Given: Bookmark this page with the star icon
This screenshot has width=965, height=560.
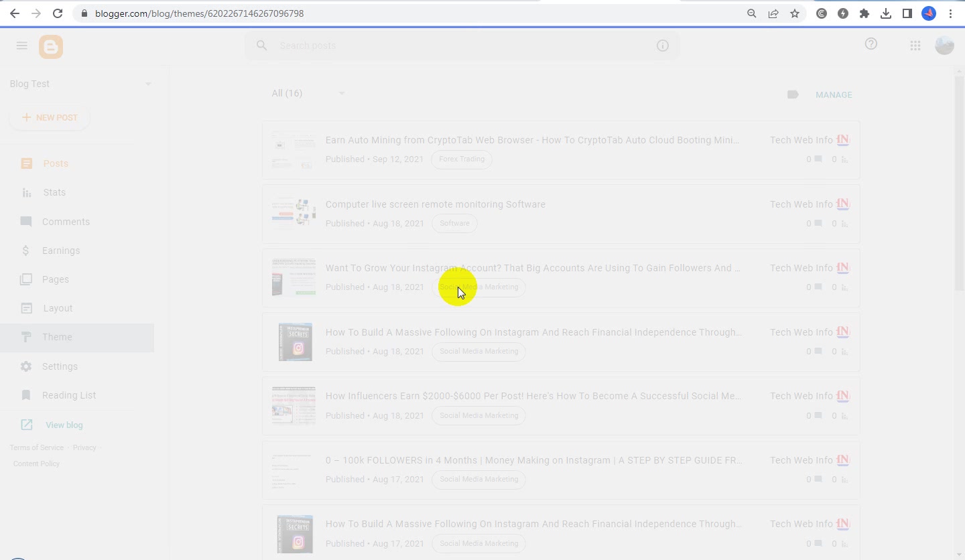Looking at the screenshot, I should (x=795, y=13).
